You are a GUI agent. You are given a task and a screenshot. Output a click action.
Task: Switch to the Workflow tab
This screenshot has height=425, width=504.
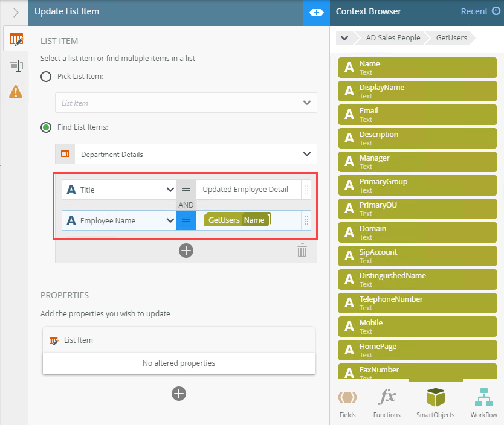tap(483, 403)
